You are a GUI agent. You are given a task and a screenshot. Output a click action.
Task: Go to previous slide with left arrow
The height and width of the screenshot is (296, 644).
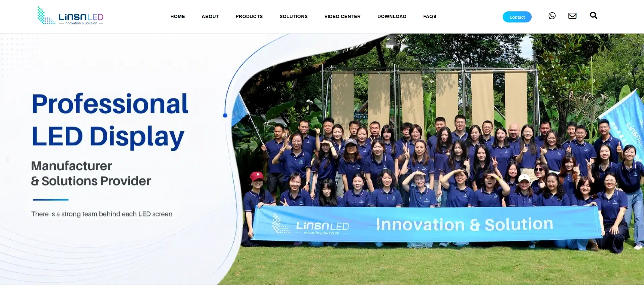point(8,160)
